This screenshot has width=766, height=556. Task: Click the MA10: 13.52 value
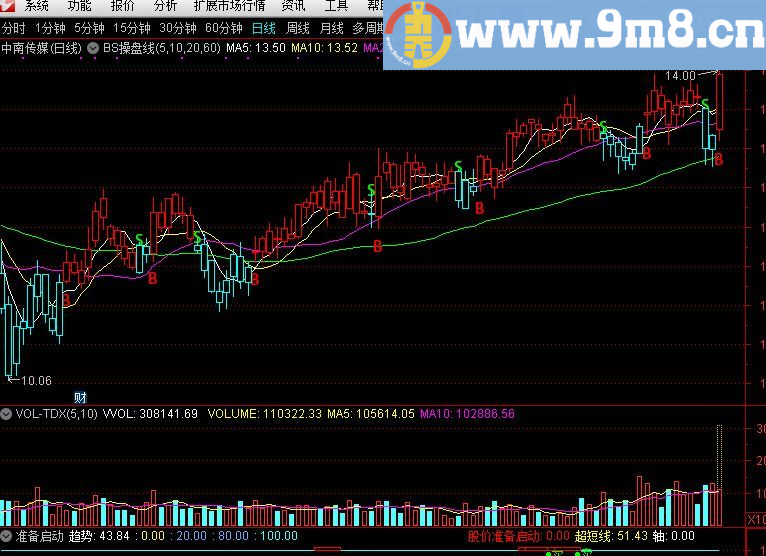(x=324, y=48)
